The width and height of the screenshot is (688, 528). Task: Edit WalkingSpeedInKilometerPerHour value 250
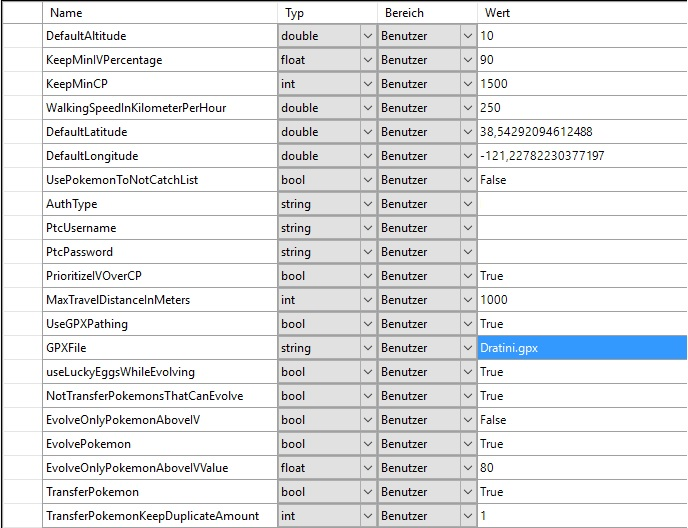pyautogui.click(x=580, y=108)
